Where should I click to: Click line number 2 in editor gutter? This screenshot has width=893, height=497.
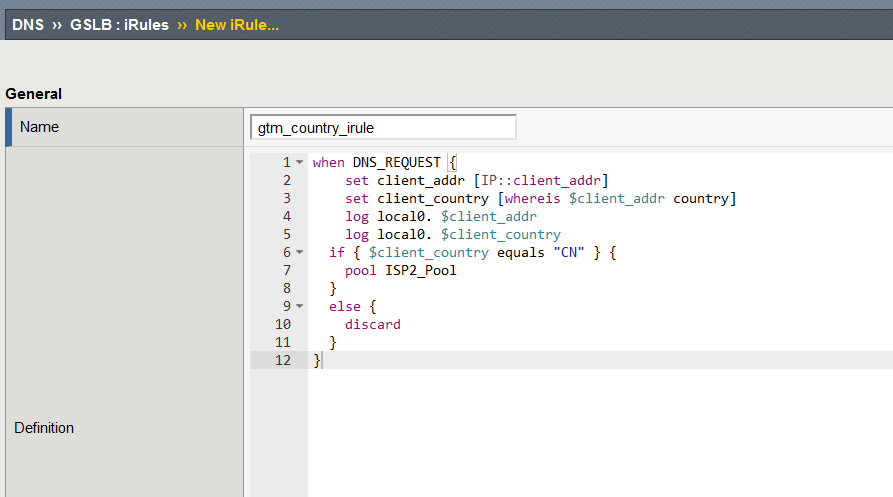point(287,180)
